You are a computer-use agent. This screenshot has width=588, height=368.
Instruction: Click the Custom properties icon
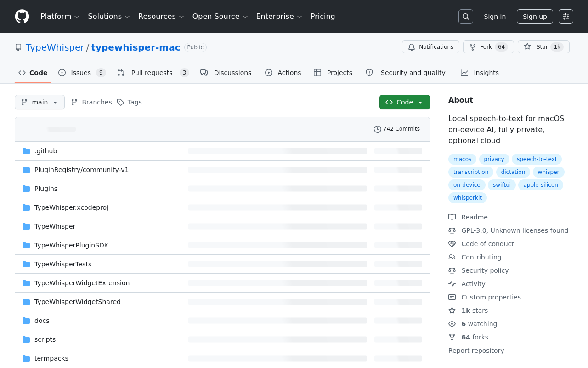tap(452, 297)
